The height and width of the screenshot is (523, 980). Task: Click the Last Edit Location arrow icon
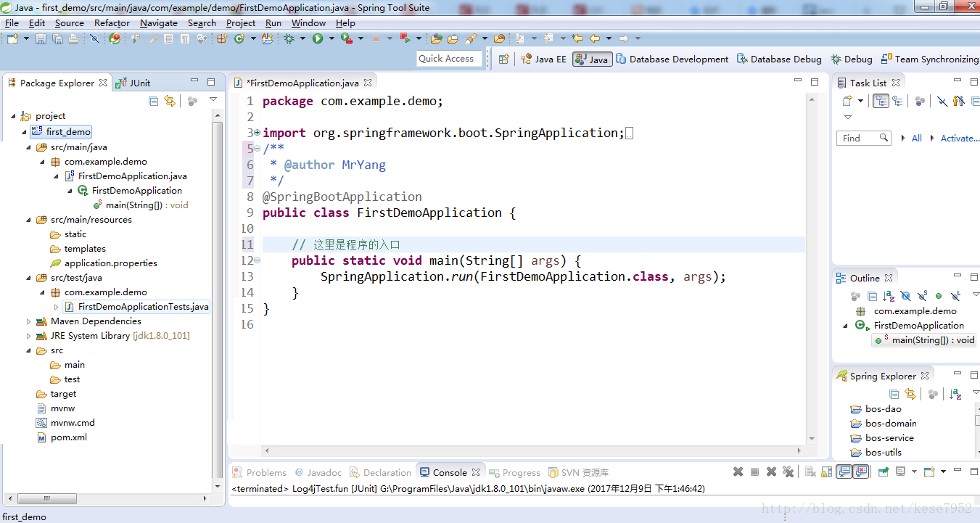[x=577, y=38]
